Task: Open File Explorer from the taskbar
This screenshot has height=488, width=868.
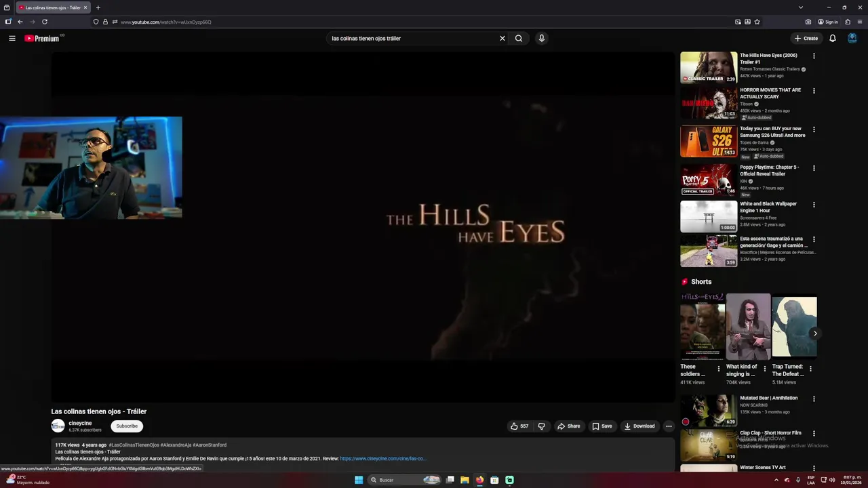Action: pyautogui.click(x=465, y=480)
